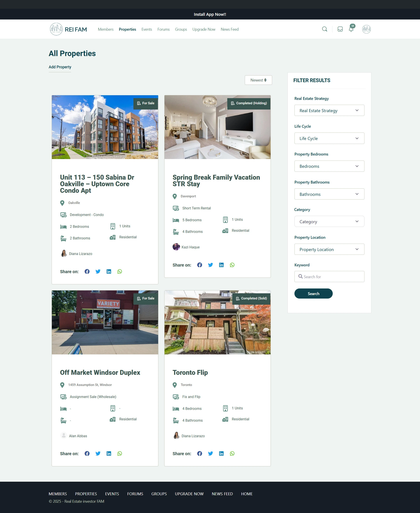The height and width of the screenshot is (513, 420).
Task: Expand the Real Estate Strategy dropdown
Action: [329, 110]
